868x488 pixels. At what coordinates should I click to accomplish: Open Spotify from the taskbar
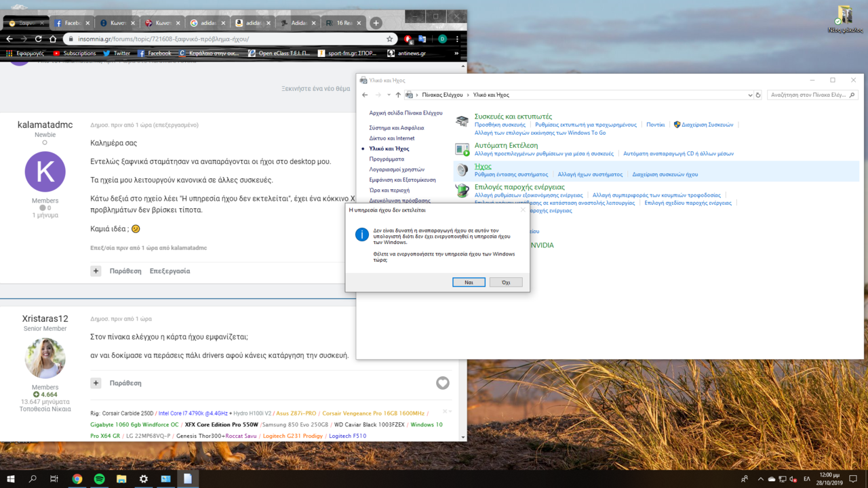[100, 479]
